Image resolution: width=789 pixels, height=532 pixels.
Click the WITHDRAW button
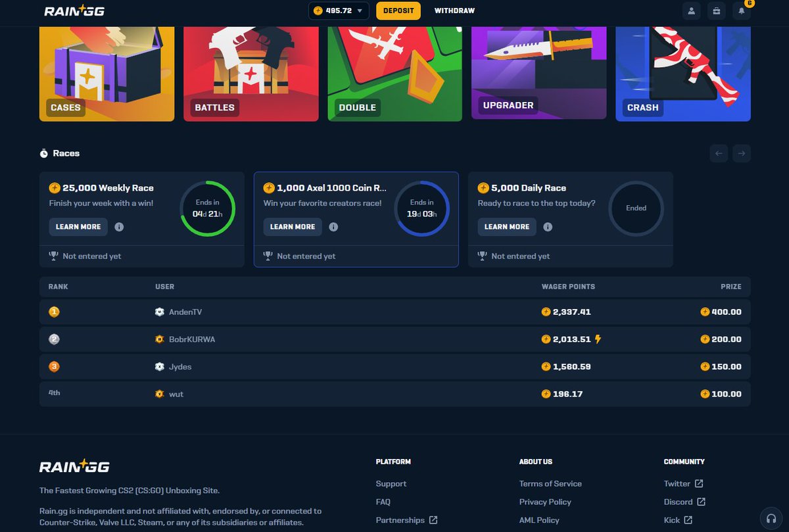[454, 11]
